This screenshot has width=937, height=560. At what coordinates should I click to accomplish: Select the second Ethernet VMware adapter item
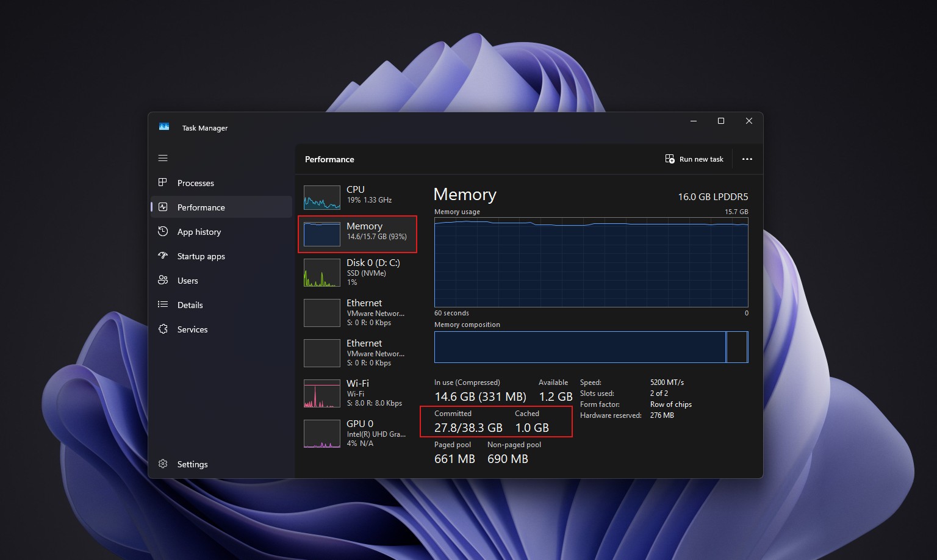pyautogui.click(x=357, y=353)
